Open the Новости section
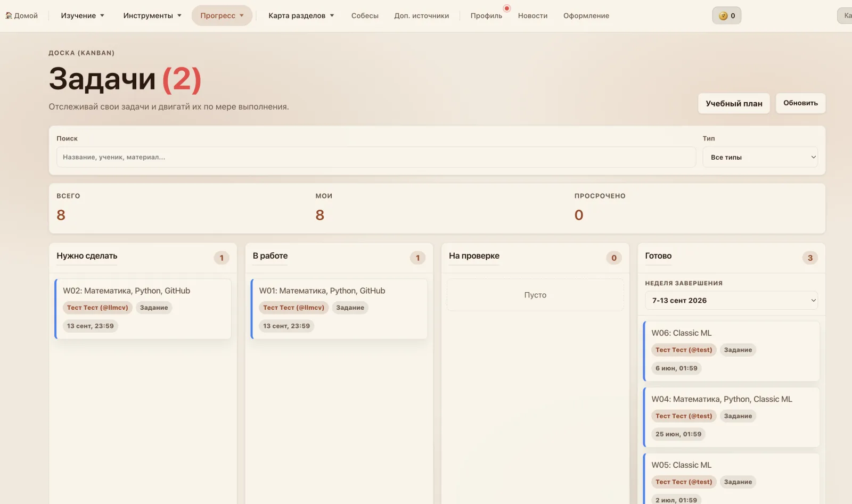The image size is (852, 504). [532, 15]
